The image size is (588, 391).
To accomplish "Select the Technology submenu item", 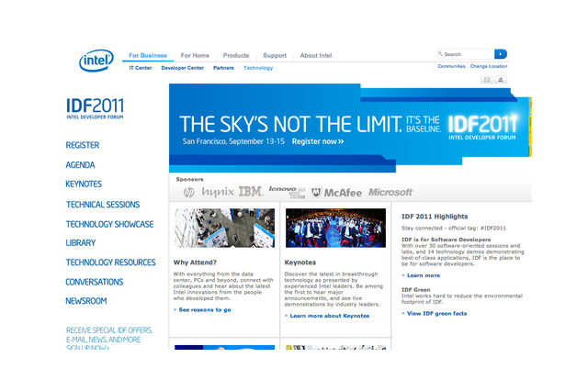I will pos(258,68).
